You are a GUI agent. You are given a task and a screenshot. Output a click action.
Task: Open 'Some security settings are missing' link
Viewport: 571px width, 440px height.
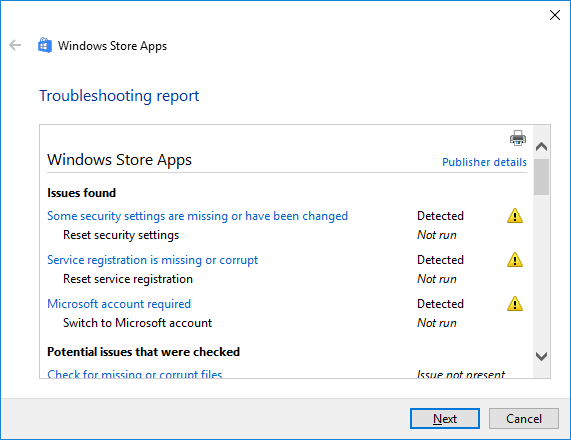point(197,216)
